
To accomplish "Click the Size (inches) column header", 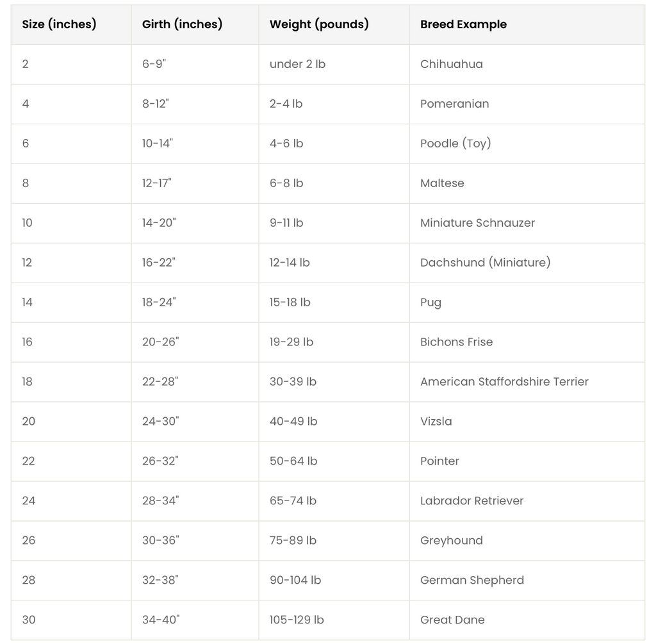I will click(71, 25).
